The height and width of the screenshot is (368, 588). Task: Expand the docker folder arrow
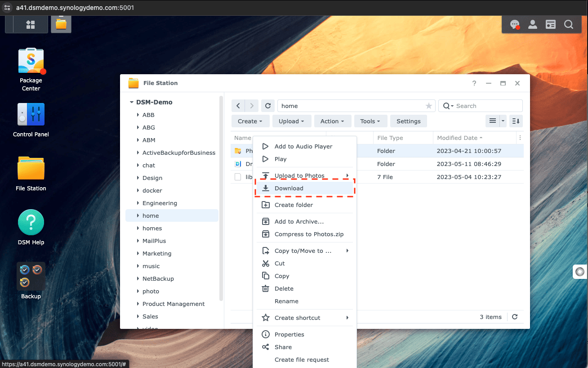pos(138,190)
